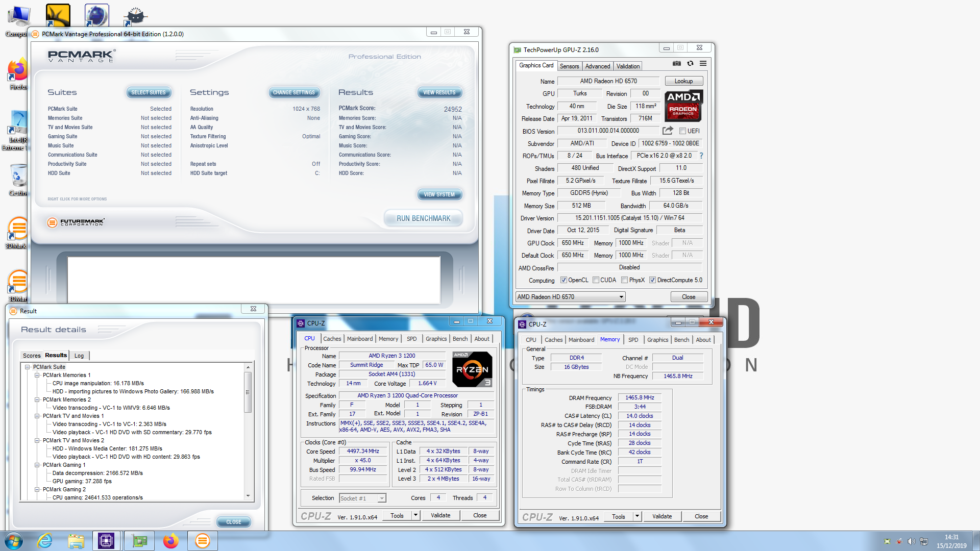Viewport: 980px width, 551px height.
Task: Open the Validation tab in GPU-Z
Action: click(628, 66)
